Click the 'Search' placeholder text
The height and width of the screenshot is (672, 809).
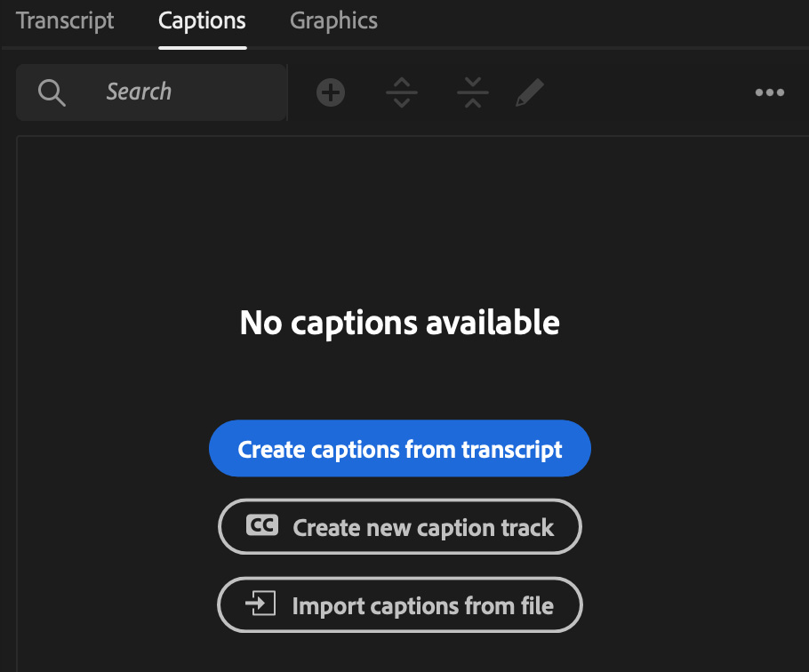(x=139, y=92)
